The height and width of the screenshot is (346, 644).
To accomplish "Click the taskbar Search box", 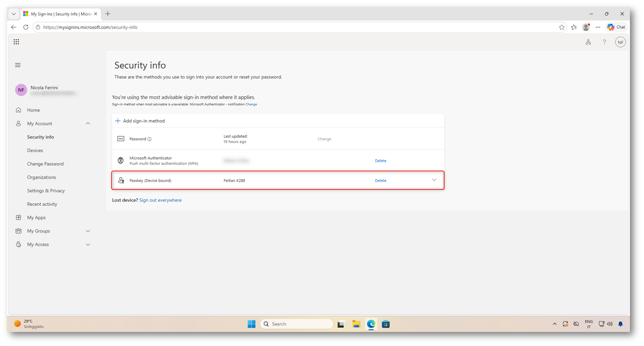I will (x=297, y=324).
